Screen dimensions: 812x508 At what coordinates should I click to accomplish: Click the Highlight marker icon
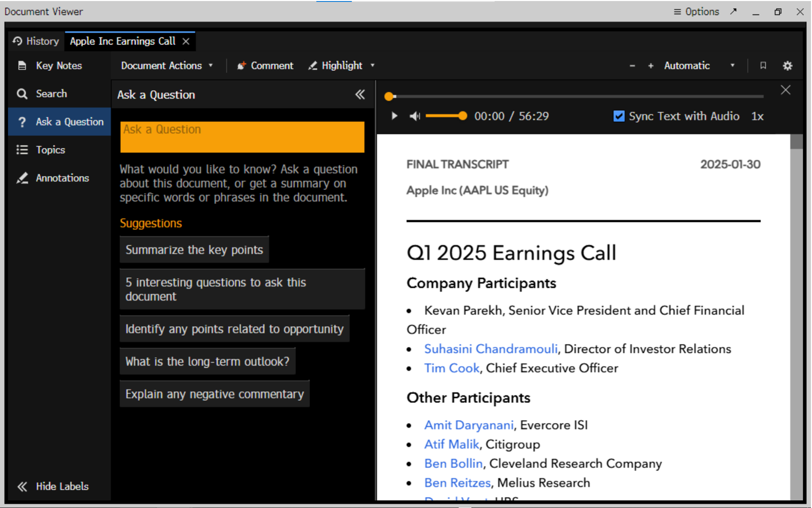click(313, 66)
